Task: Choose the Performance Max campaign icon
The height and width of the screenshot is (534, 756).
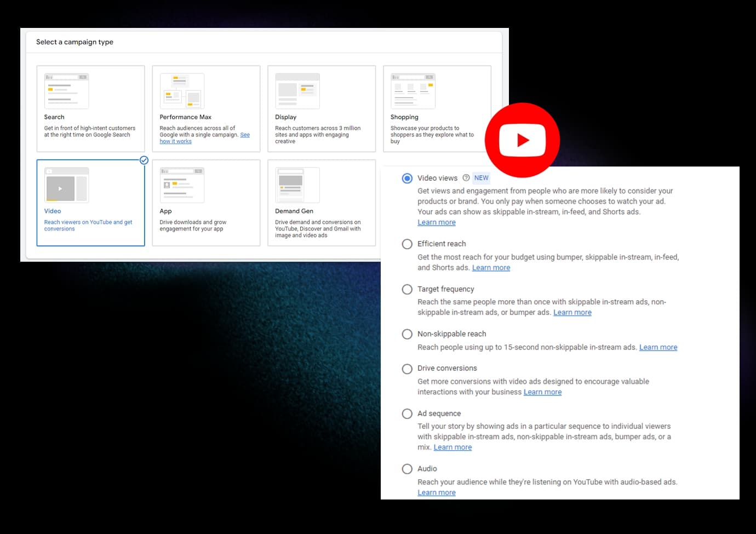Action: pos(182,91)
